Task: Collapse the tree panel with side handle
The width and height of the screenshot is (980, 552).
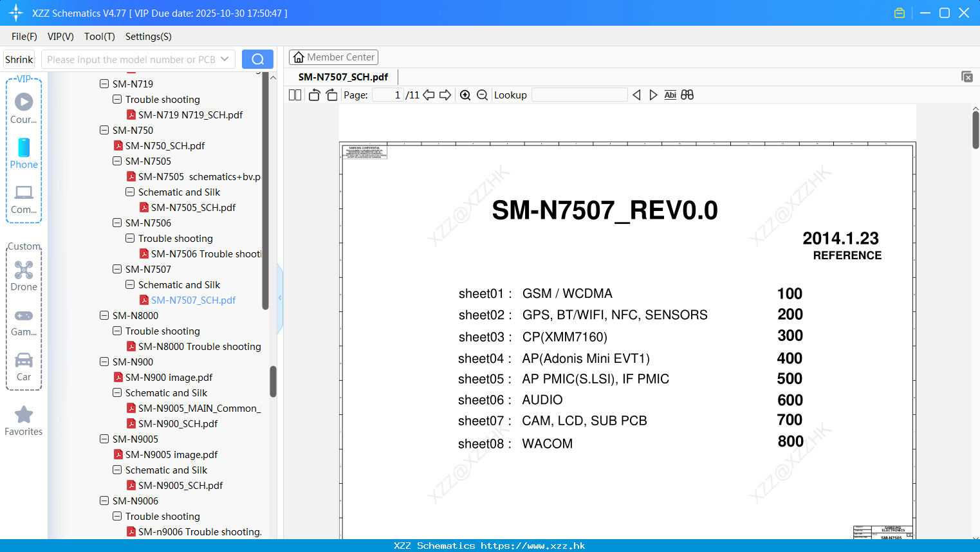Action: [x=280, y=298]
